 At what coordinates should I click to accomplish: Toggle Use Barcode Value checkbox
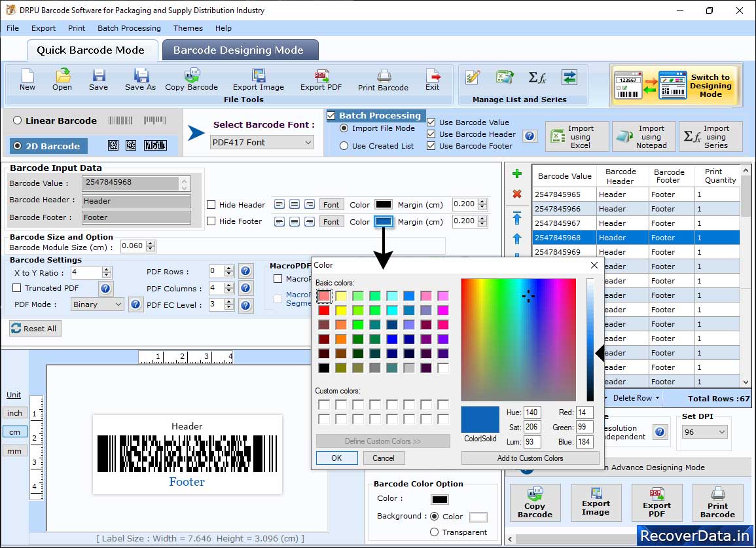tap(431, 122)
